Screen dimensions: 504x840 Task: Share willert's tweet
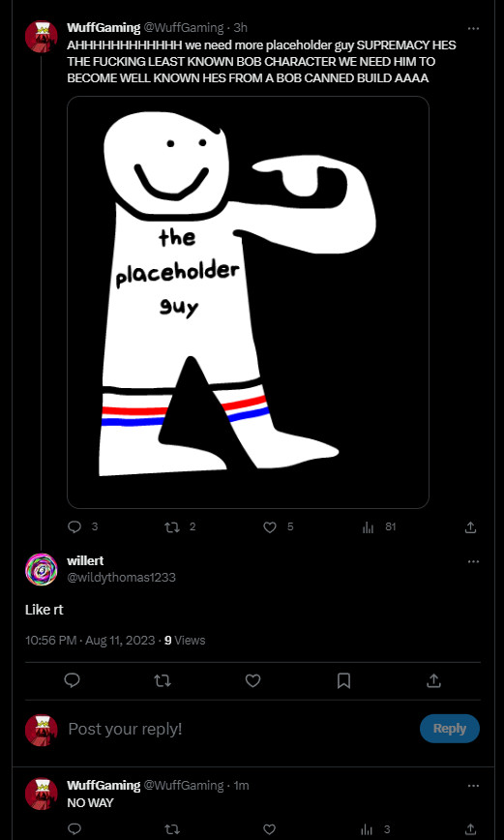tap(433, 681)
